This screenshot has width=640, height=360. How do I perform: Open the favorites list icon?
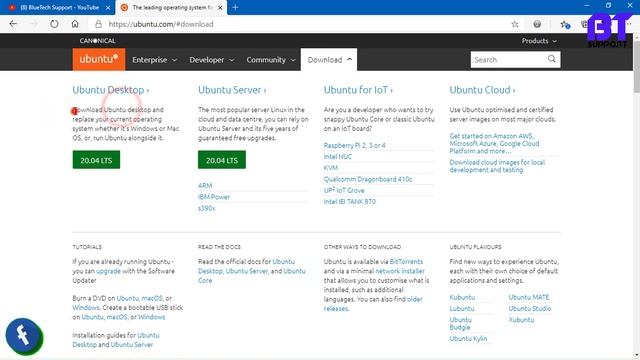click(565, 24)
